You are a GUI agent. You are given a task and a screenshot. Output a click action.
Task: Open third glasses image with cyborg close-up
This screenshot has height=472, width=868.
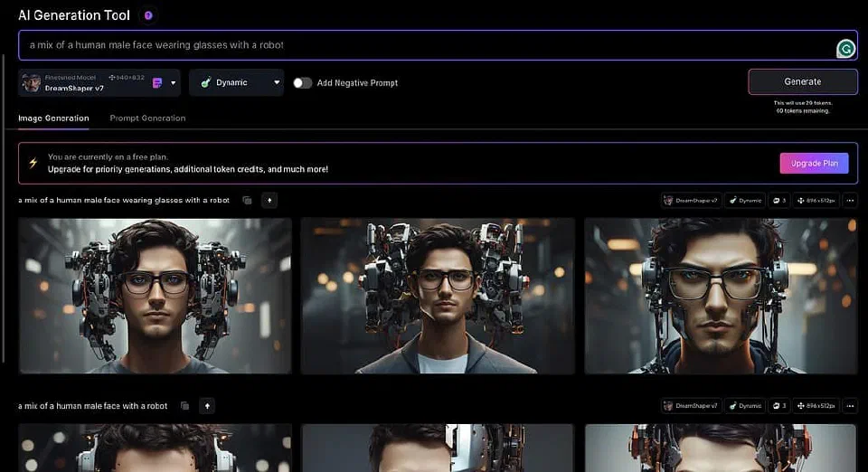pyautogui.click(x=721, y=296)
